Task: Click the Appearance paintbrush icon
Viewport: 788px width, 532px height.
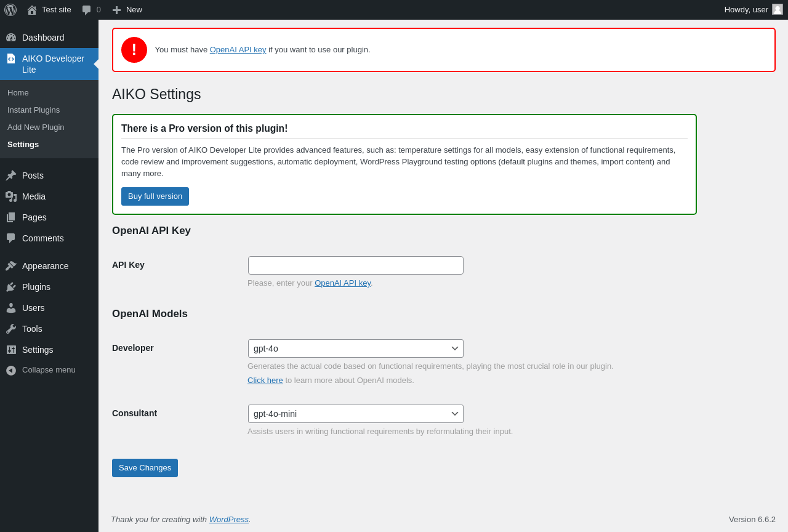Action: (x=11, y=266)
